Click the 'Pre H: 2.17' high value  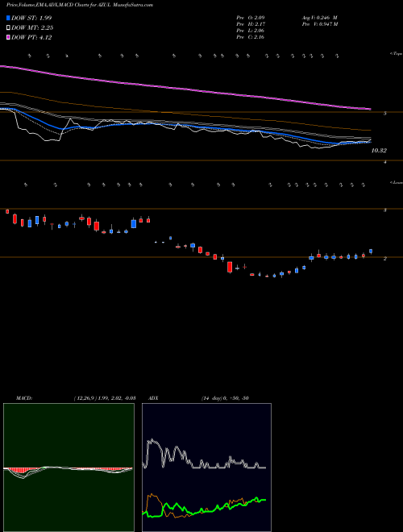click(x=251, y=24)
